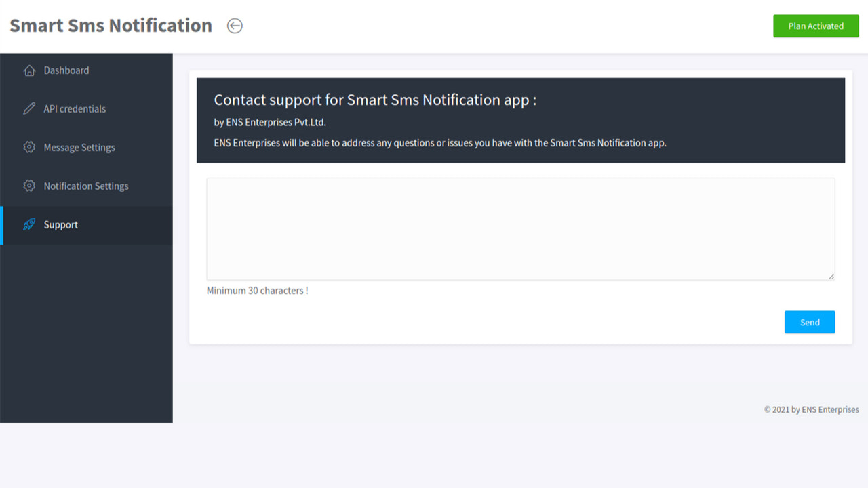Click the API credentials pencil icon
This screenshot has height=488, width=868.
30,108
